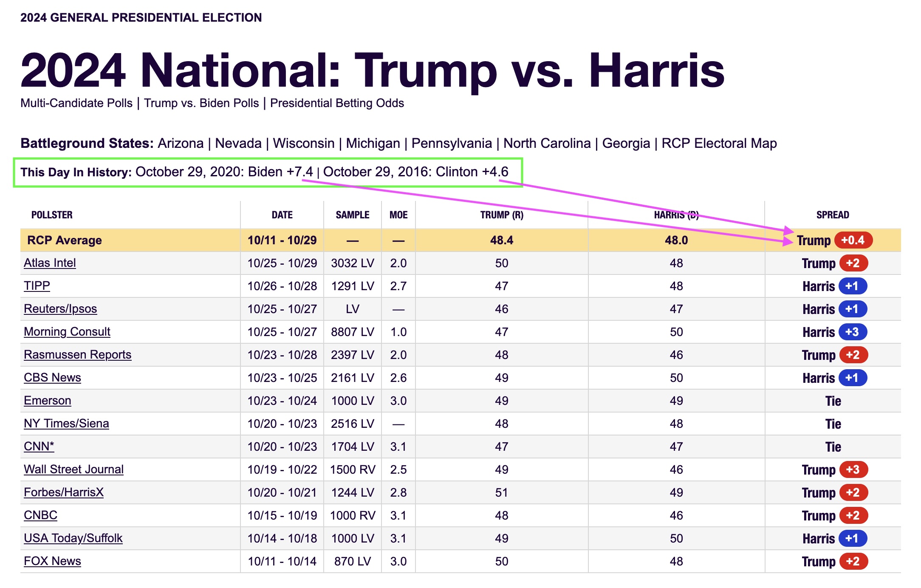
Task: Open the NY Times/Siena poll link
Action: click(x=66, y=424)
